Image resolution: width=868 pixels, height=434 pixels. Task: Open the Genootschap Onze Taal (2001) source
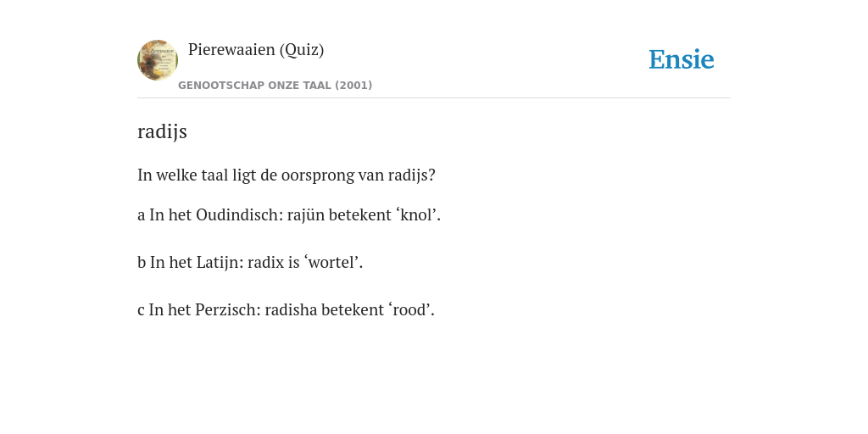(x=275, y=86)
